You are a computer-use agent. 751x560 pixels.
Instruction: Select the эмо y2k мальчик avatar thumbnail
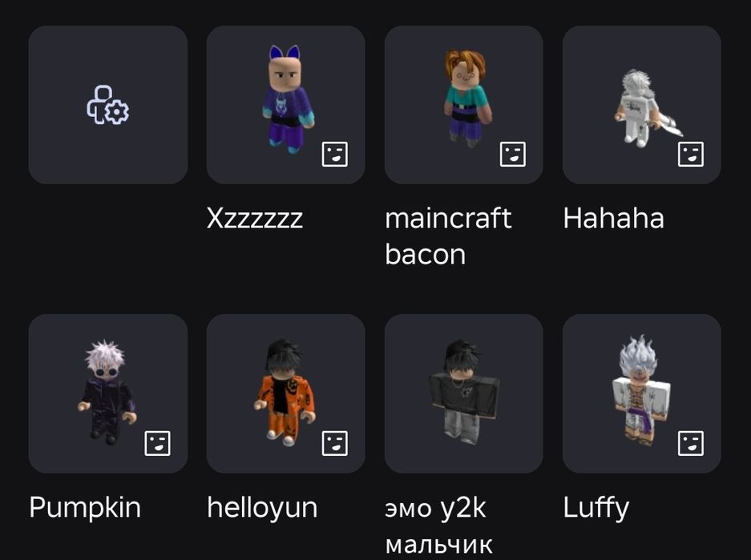[463, 393]
